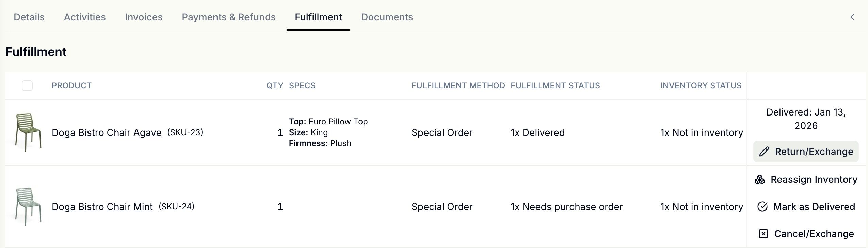
Task: Open the Documents tab
Action: (x=387, y=17)
